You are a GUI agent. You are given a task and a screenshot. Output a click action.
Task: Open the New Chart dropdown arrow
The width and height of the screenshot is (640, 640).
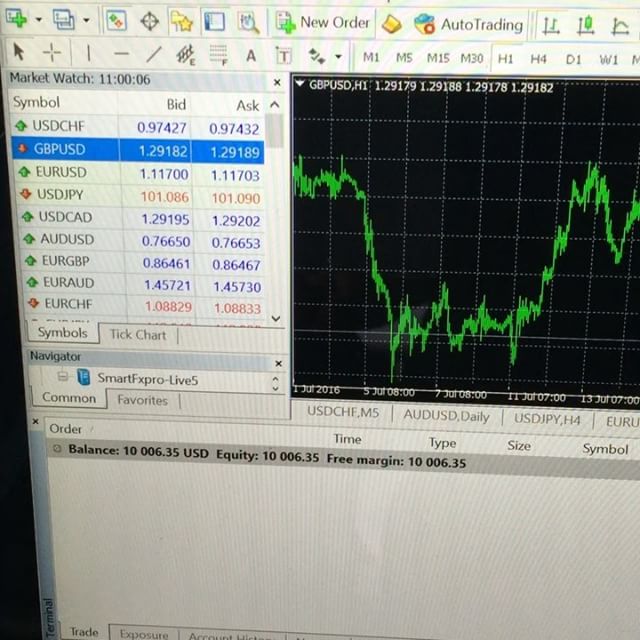[39, 19]
